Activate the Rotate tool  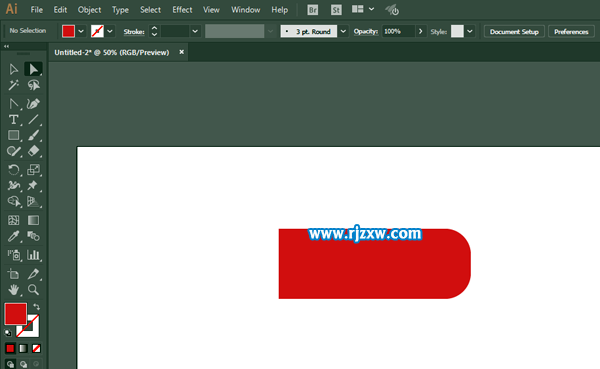[x=13, y=170]
